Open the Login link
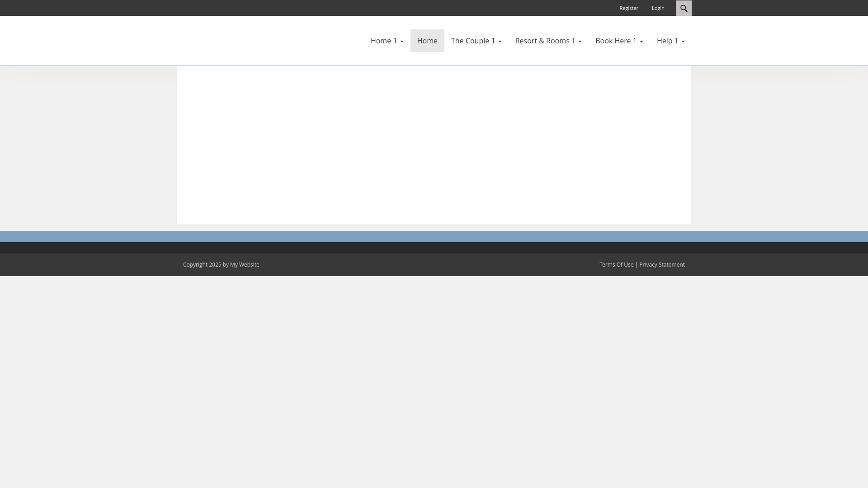 [658, 8]
